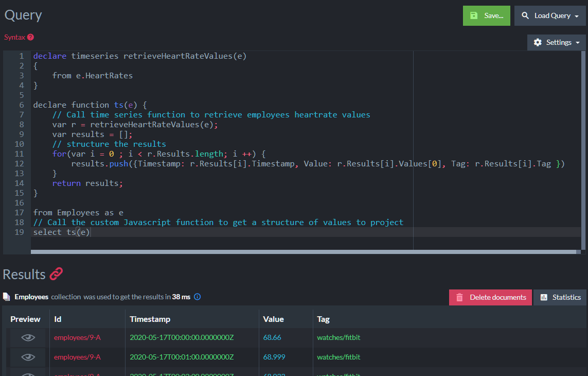Select the value 68.66 cell
588x376 pixels.
[x=272, y=338]
